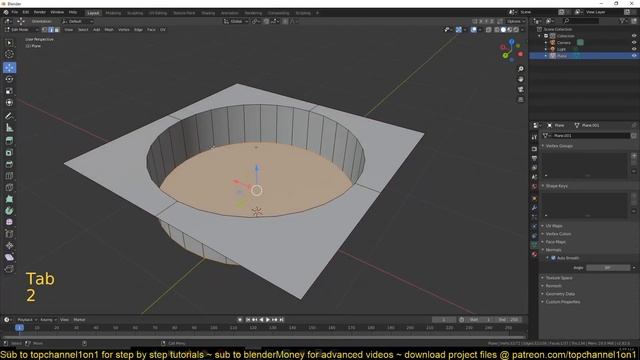
Task: Select the Poly Build tool
Action: click(9, 199)
